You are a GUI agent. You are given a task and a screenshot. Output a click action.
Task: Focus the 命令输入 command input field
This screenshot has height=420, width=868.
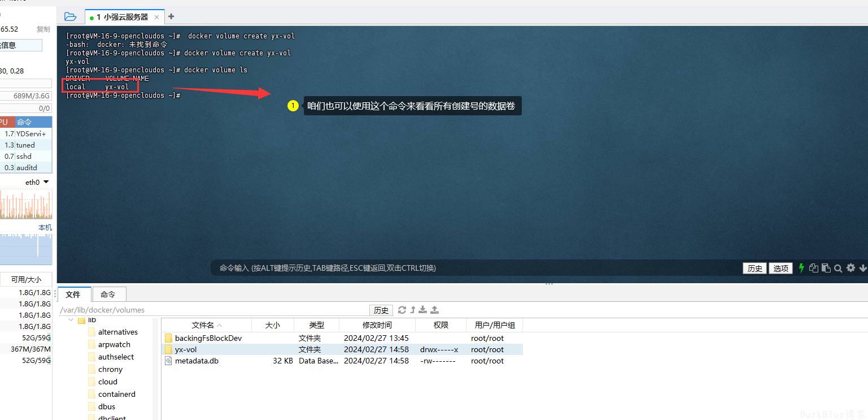pyautogui.click(x=474, y=268)
